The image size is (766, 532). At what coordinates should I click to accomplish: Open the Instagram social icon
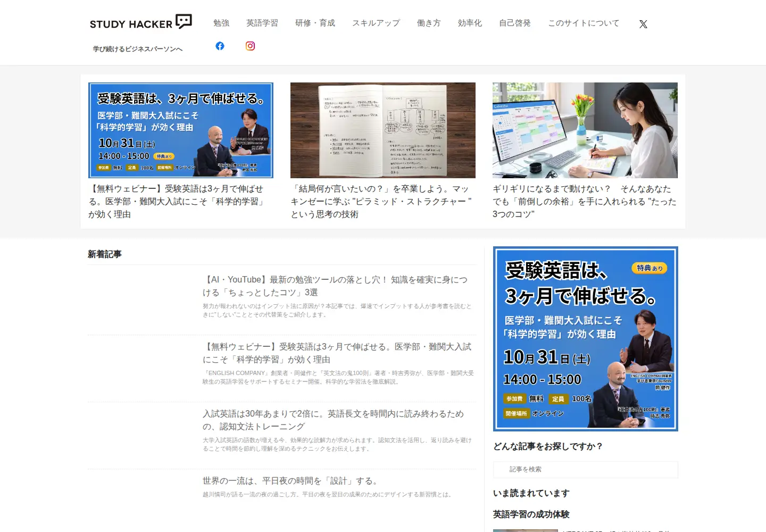250,46
